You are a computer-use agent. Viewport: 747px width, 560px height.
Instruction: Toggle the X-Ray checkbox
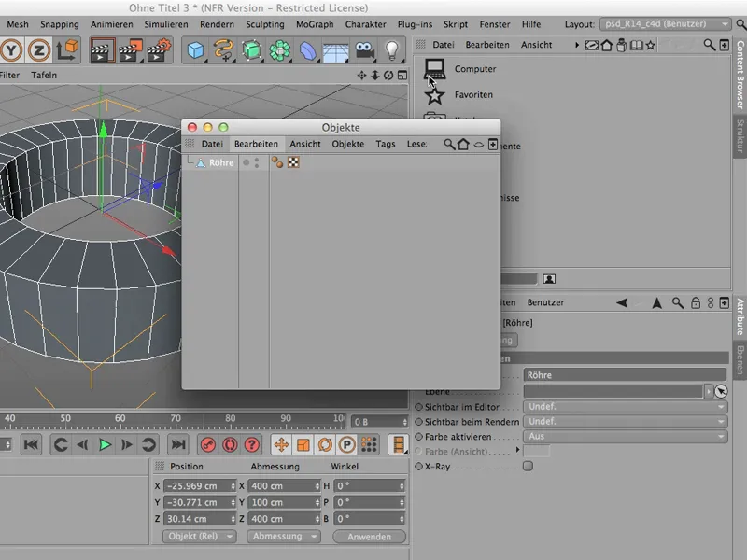pyautogui.click(x=529, y=466)
